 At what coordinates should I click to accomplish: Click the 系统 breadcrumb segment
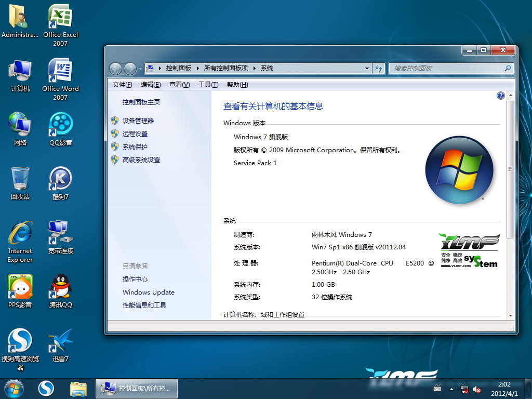(x=267, y=68)
